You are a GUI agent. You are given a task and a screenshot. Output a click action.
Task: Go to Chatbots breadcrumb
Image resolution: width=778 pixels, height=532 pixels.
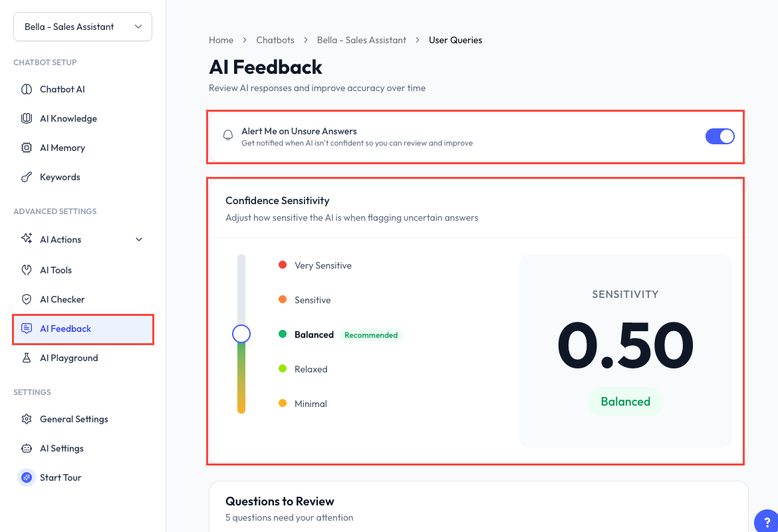click(275, 40)
